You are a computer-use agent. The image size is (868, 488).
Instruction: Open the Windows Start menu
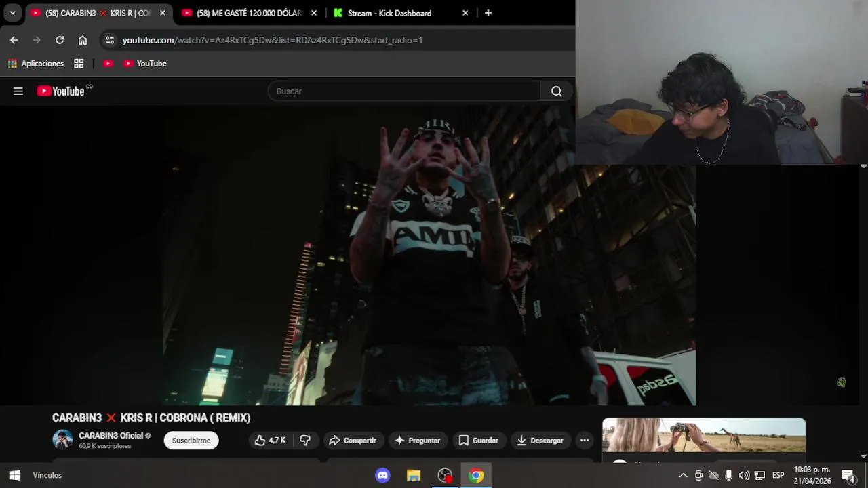[15, 475]
